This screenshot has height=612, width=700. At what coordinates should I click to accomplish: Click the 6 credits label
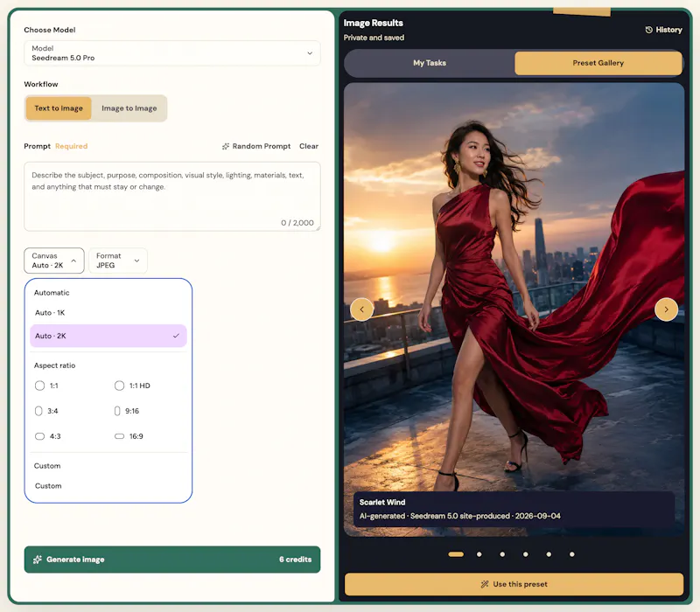[x=295, y=560]
